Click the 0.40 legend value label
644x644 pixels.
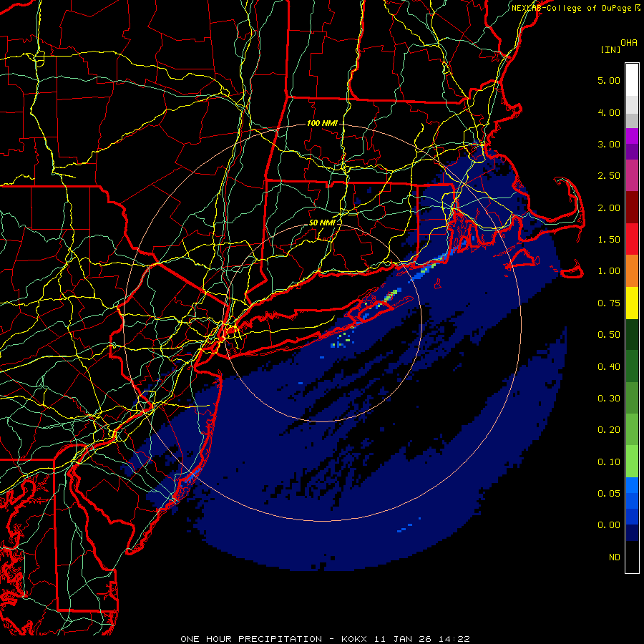[x=609, y=367]
